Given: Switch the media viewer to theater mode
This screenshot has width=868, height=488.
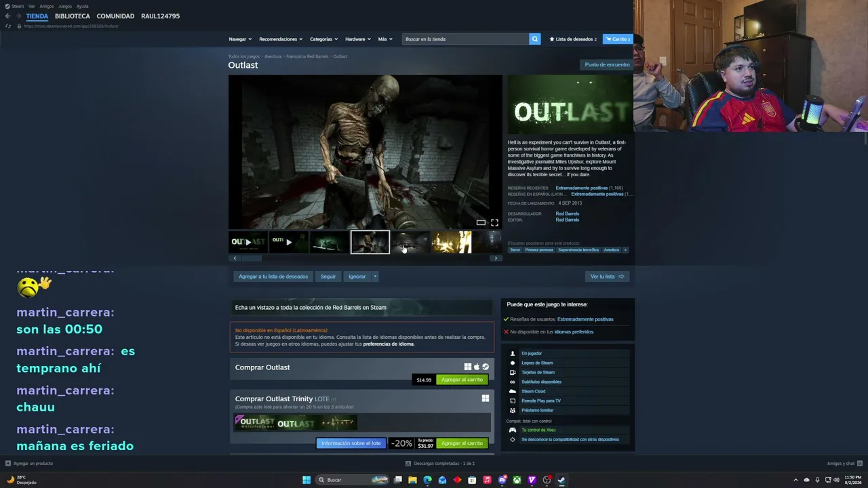Looking at the screenshot, I should point(481,222).
